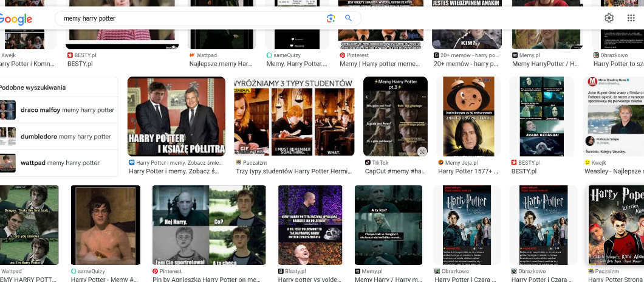This screenshot has width=644, height=282.
Task: Open the Google apps grid
Action: pos(631,18)
